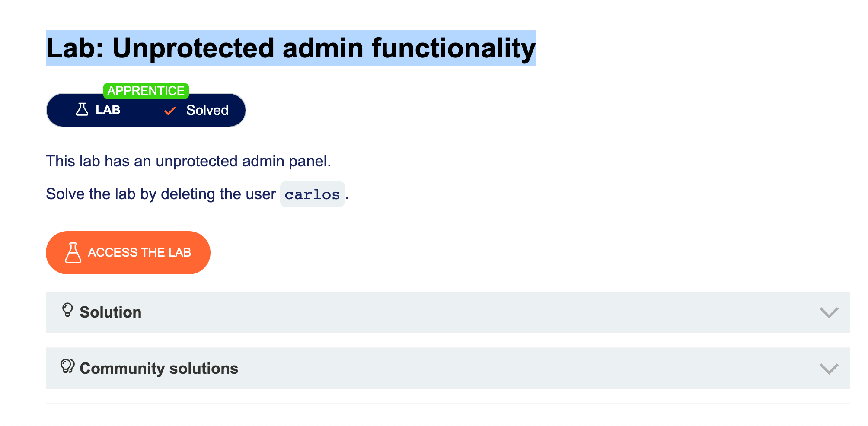Click the word 'admin' in the heading

(323, 48)
